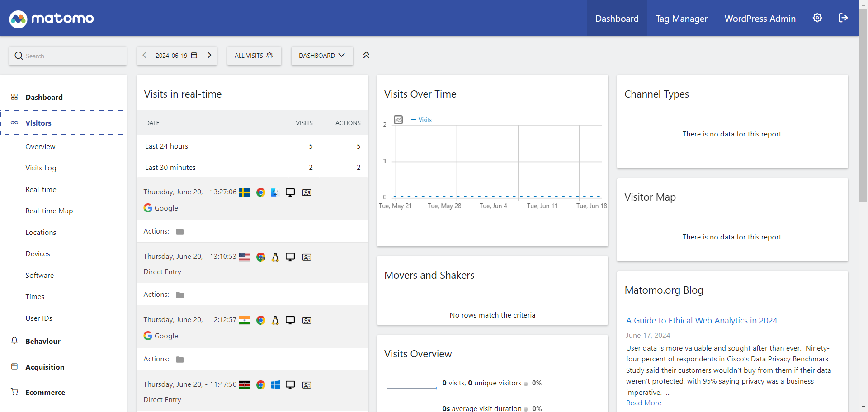Open the visitor profile icon for the 13:10:53 visit
The height and width of the screenshot is (412, 868).
(307, 257)
